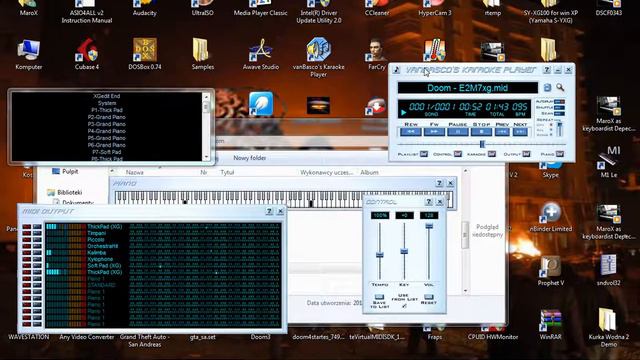
Task: Click the Reset button in Control window
Action: pyautogui.click(x=429, y=297)
